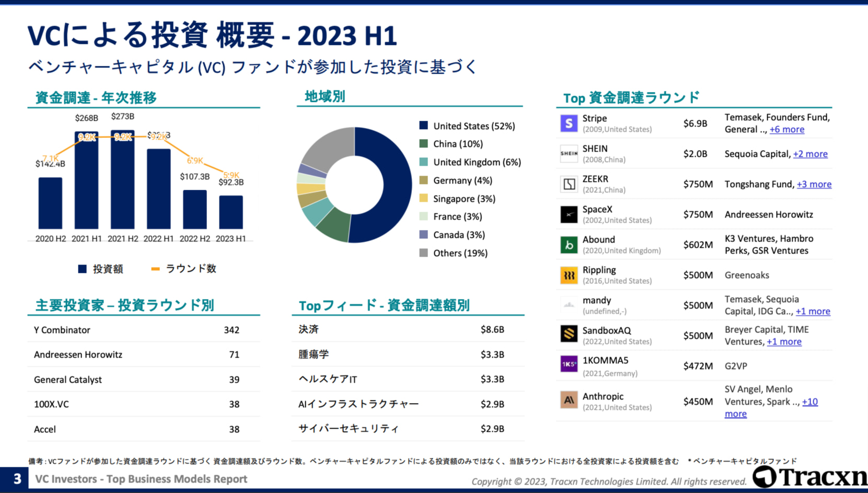The height and width of the screenshot is (493, 868).
Task: Click the mandy placeholder logo icon
Action: (x=569, y=305)
